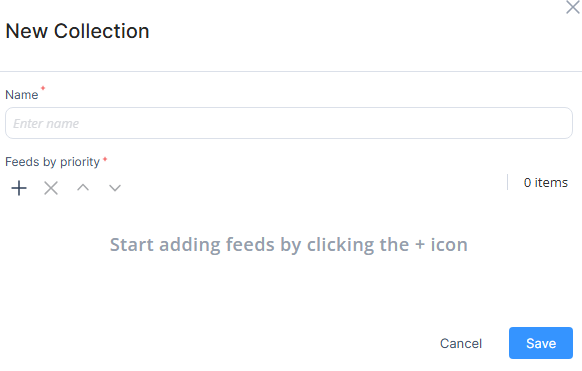Click the red asterisk beside Feeds by priority
Image resolution: width=582 pixels, height=371 pixels.
[105, 160]
